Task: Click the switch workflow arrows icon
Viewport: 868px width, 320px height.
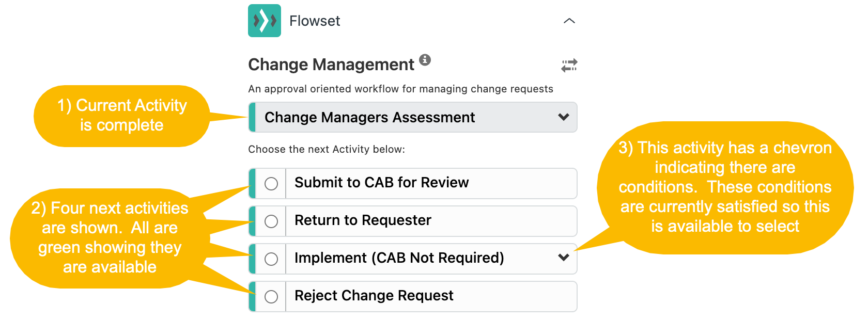Action: [569, 66]
